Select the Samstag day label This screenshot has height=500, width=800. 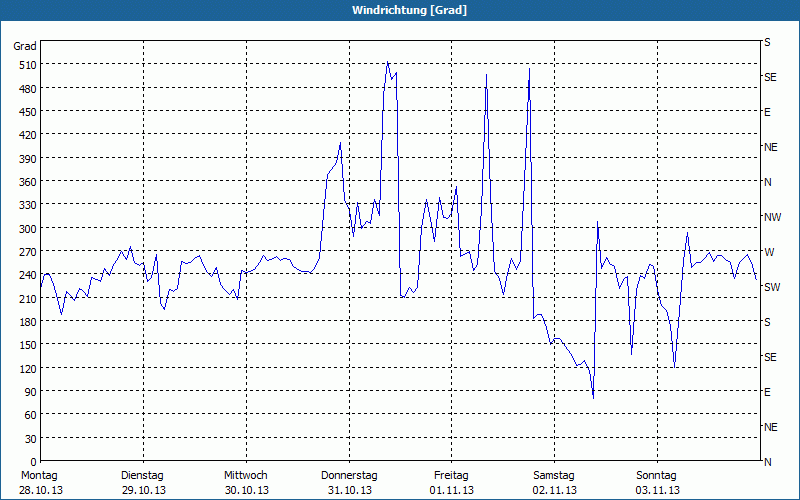(x=554, y=476)
